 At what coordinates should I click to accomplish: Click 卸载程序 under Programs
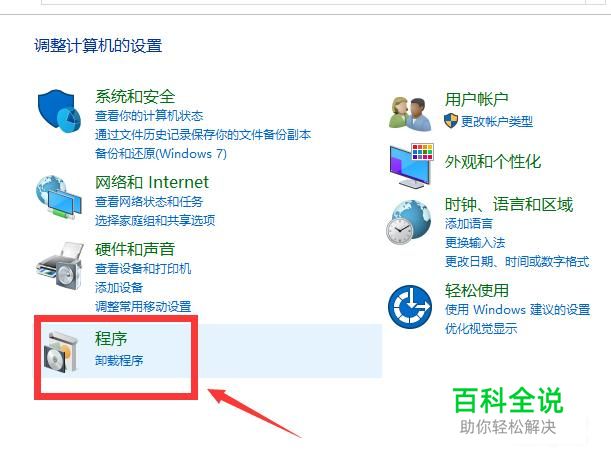click(x=119, y=360)
